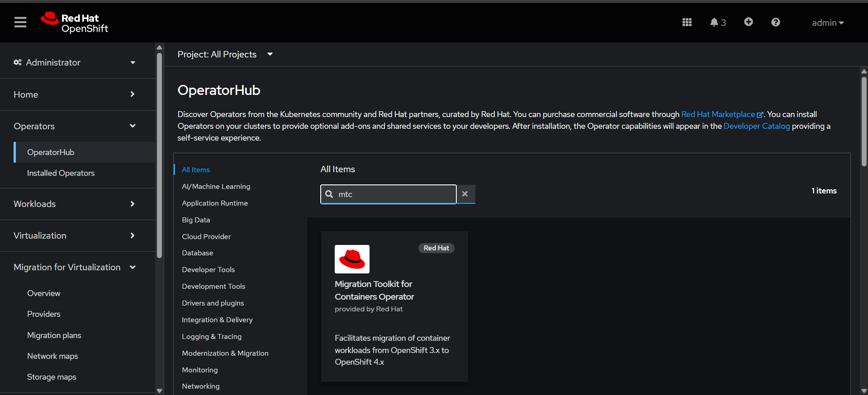This screenshot has width=868, height=395.
Task: Open the help question mark icon
Action: [775, 22]
